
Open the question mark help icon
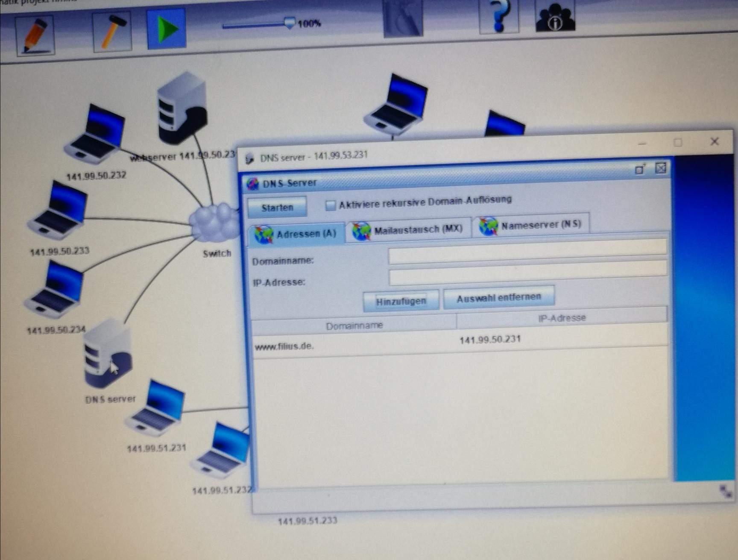click(x=499, y=16)
